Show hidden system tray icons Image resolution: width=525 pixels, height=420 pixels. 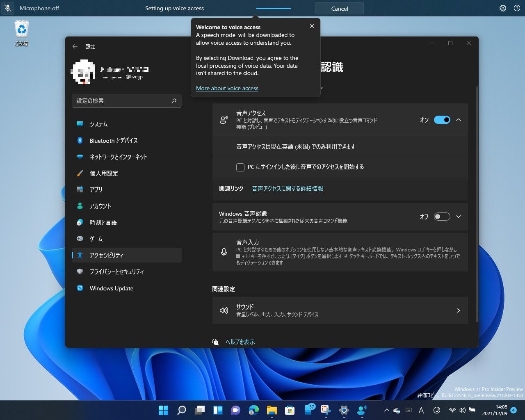point(386,410)
